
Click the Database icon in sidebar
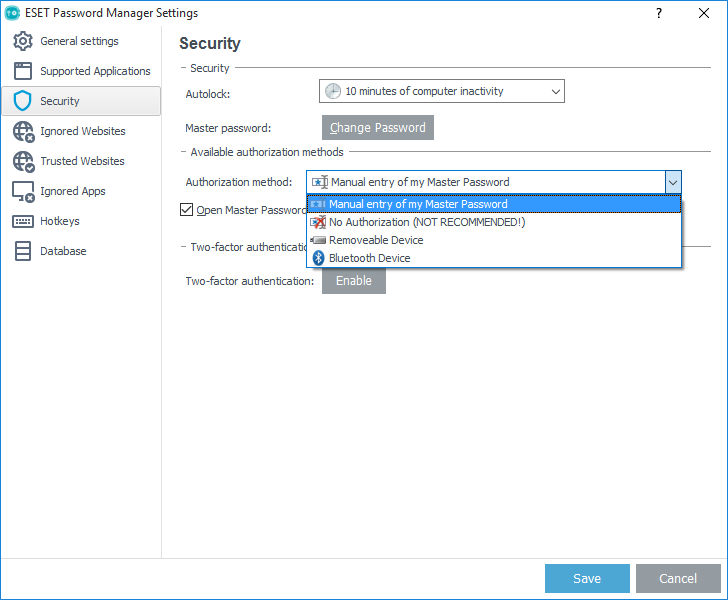click(23, 251)
